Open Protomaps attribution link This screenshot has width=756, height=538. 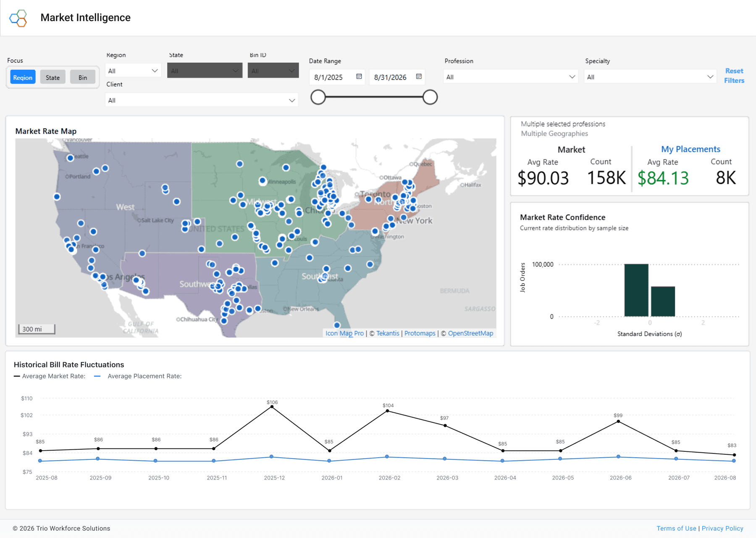point(420,333)
